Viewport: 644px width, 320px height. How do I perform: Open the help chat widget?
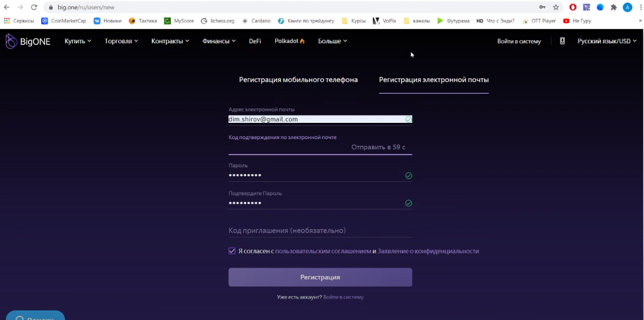[35, 315]
